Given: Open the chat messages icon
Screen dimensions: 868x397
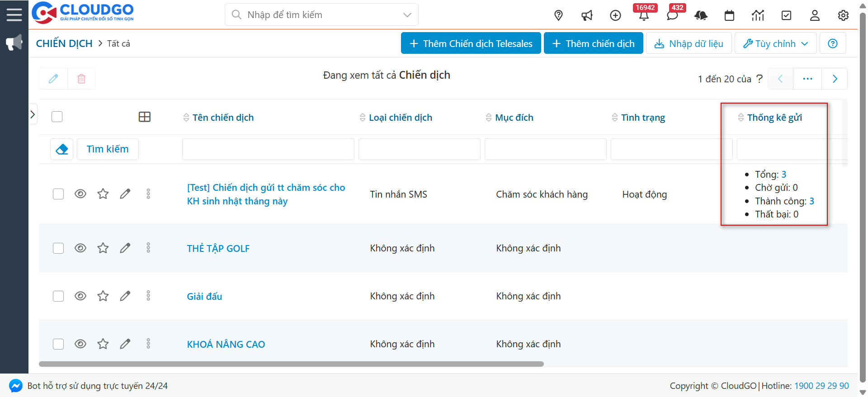Looking at the screenshot, I should 672,16.
